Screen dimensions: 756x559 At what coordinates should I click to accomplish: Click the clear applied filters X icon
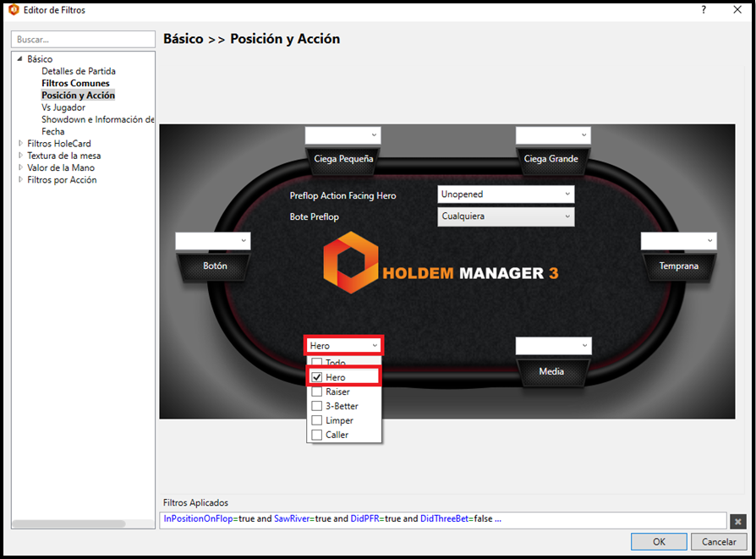click(x=737, y=522)
